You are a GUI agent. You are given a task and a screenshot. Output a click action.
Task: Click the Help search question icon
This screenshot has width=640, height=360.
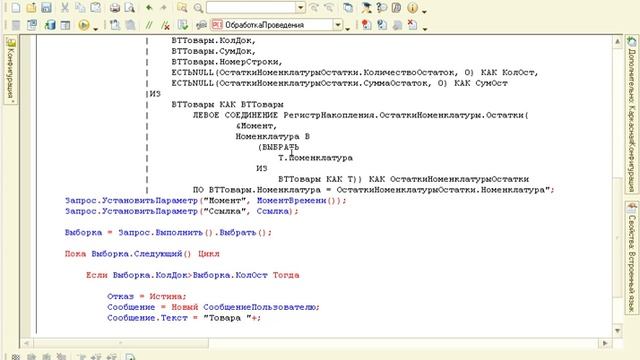(x=382, y=7)
